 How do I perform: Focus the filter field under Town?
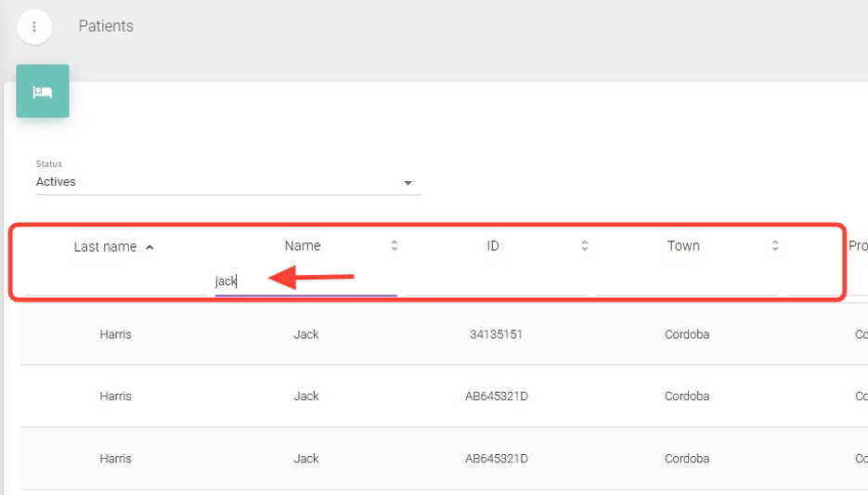pyautogui.click(x=687, y=282)
